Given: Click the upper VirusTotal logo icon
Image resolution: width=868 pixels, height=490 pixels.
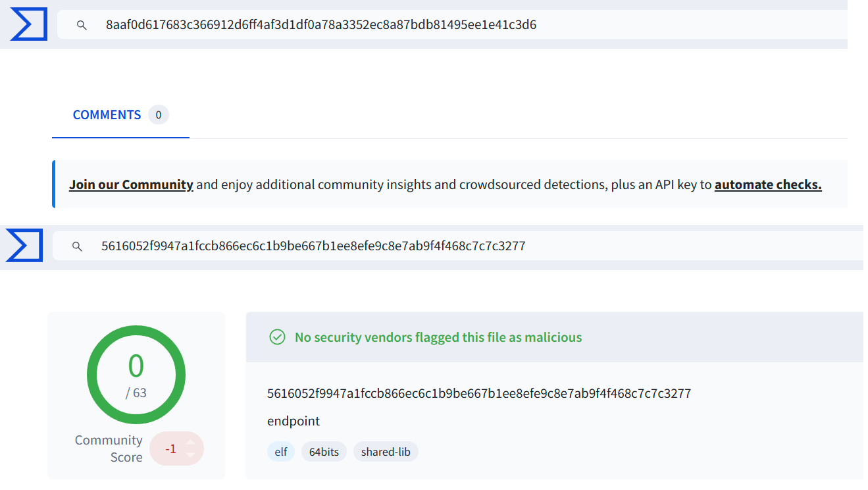Looking at the screenshot, I should pyautogui.click(x=29, y=24).
